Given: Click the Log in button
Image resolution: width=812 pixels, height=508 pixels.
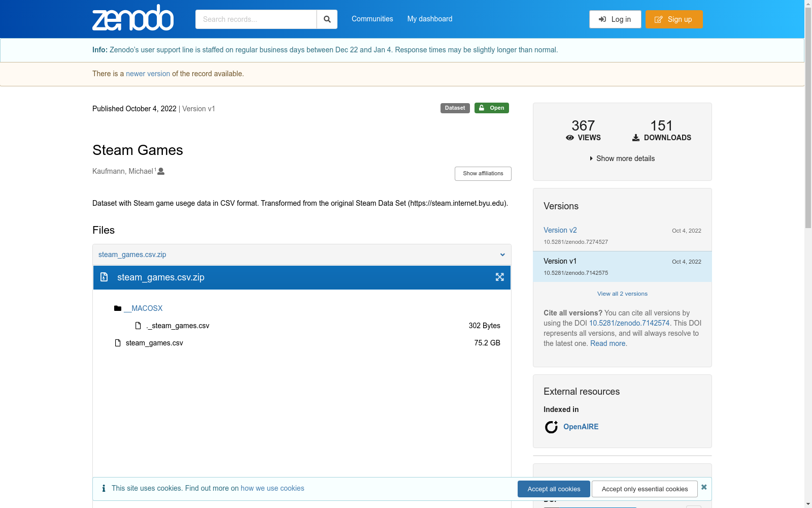Looking at the screenshot, I should click(615, 19).
